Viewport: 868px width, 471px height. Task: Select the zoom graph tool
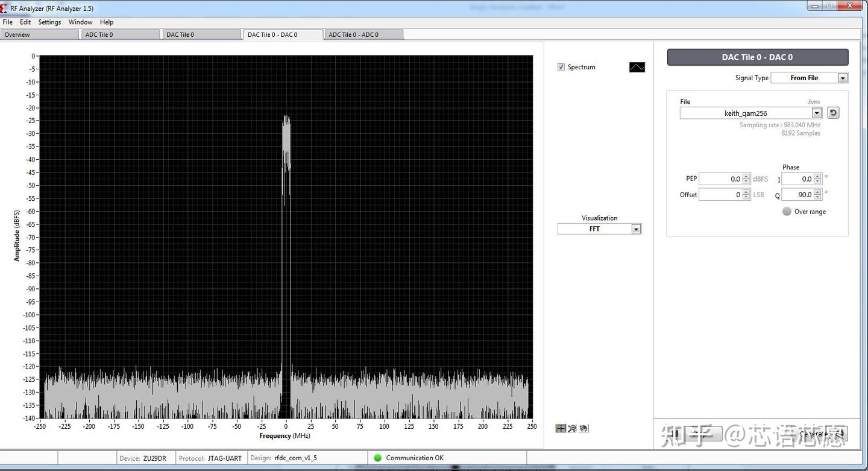click(x=572, y=428)
